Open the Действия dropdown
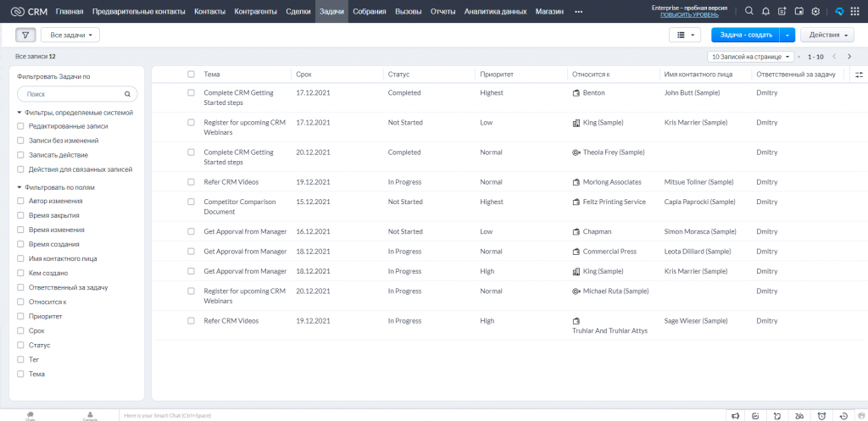The width and height of the screenshot is (868, 421). [x=827, y=35]
